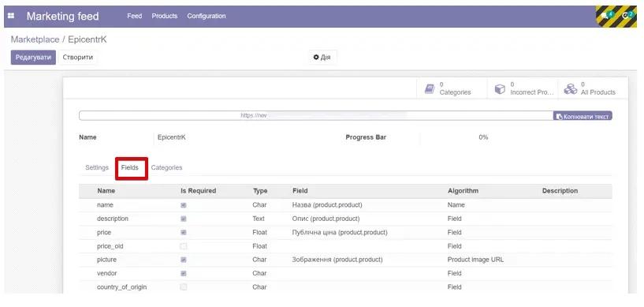Click the Marketplace breadcrumb link
The image size is (644, 307).
coord(35,39)
